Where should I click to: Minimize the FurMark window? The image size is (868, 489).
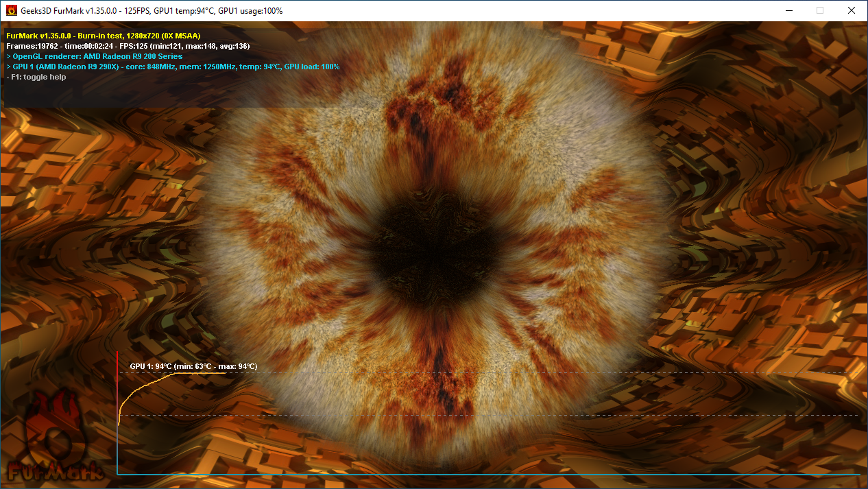788,10
